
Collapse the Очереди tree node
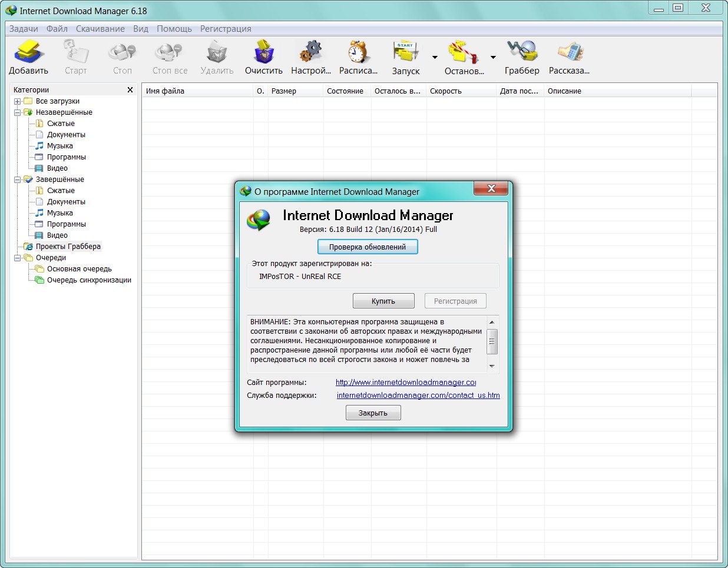point(18,258)
